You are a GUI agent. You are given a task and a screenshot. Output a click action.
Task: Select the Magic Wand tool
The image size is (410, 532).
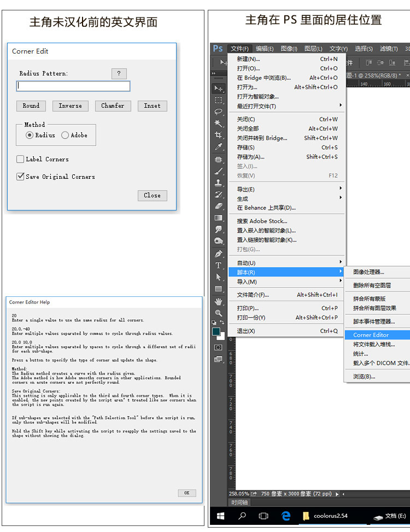(x=219, y=123)
